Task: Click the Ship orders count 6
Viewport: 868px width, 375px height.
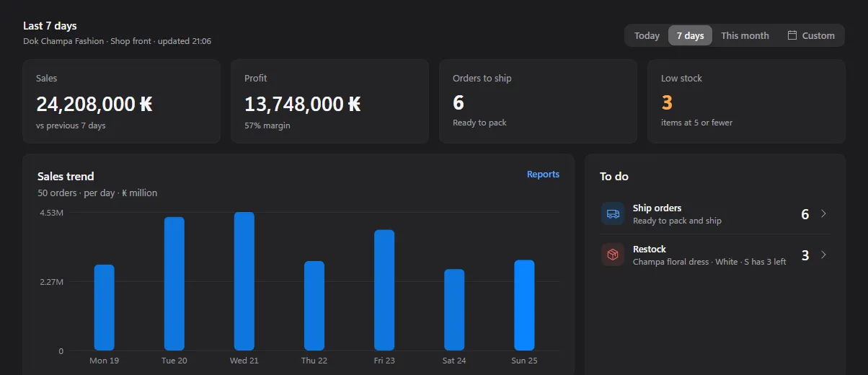Action: click(x=805, y=214)
